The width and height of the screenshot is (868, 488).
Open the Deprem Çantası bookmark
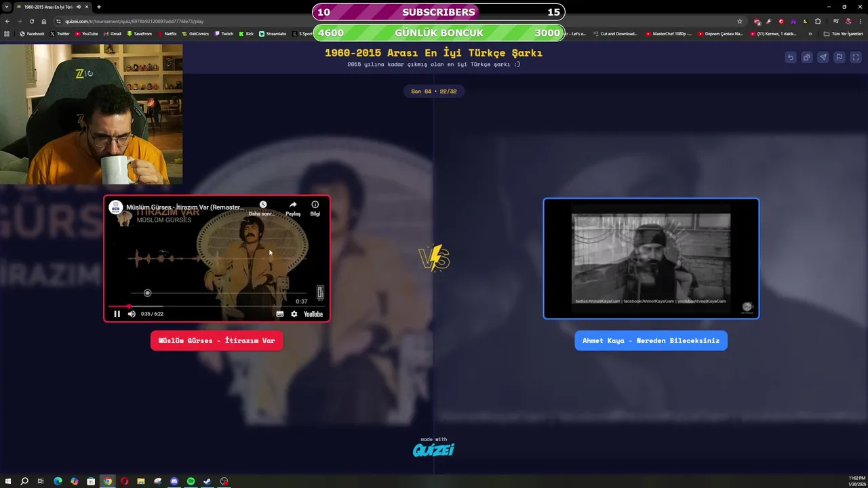point(720,33)
